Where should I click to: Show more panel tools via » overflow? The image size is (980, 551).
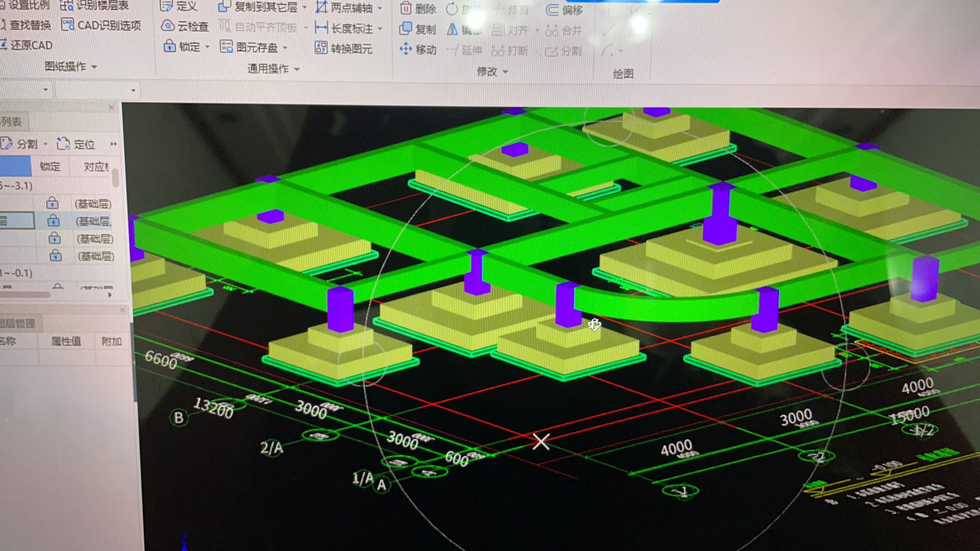113,144
